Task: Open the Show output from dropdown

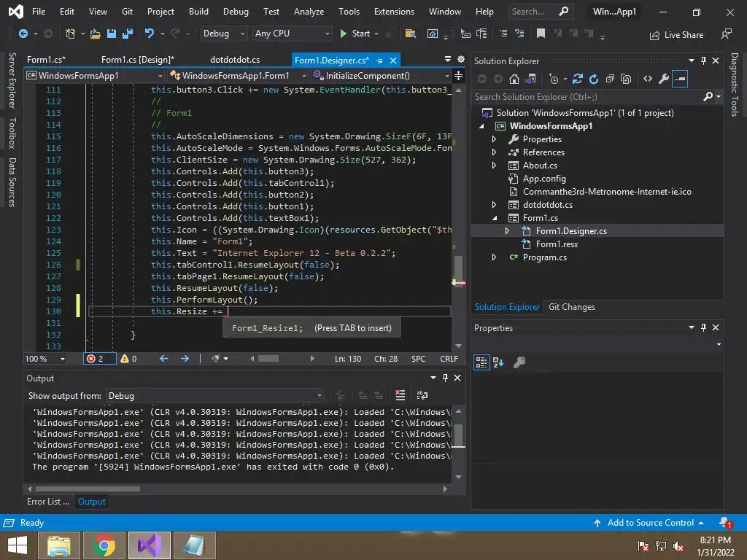Action: pos(215,395)
